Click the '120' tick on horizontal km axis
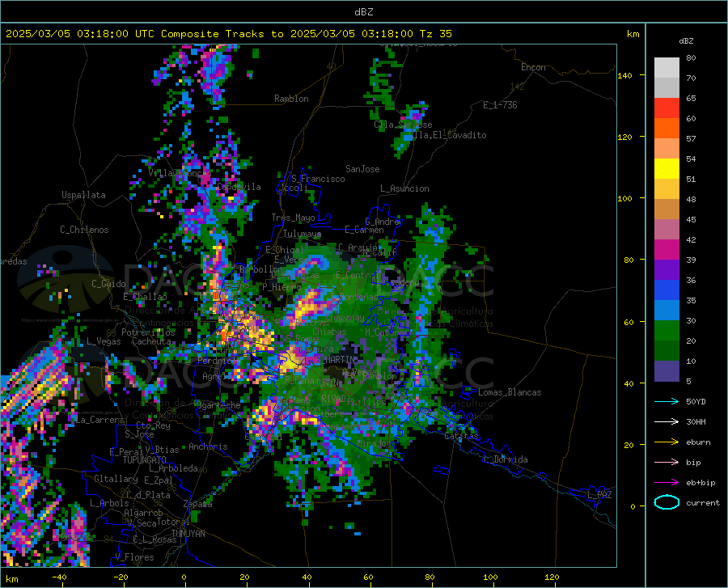The height and width of the screenshot is (588, 728). pos(552,577)
